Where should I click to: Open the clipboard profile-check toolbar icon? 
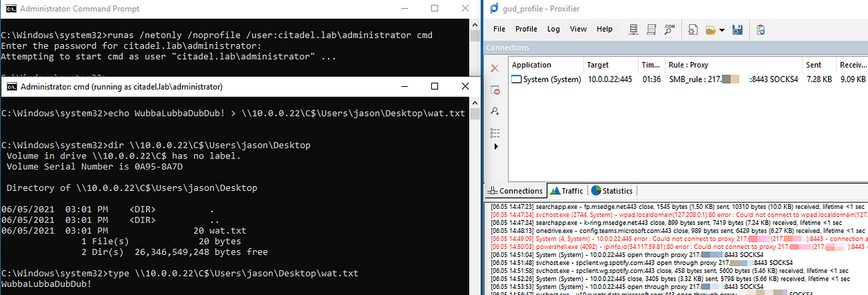pos(761,30)
